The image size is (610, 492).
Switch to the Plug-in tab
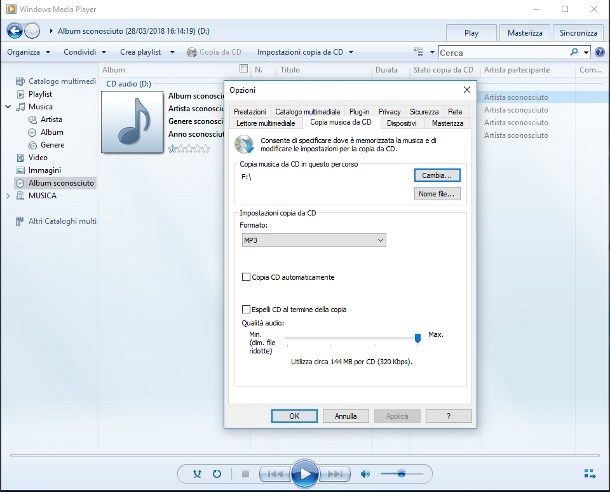(359, 112)
